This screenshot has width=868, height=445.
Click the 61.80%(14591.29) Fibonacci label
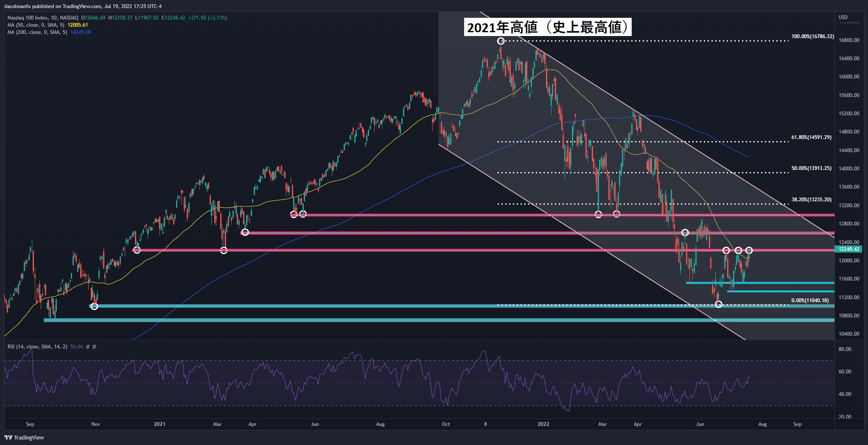[x=811, y=137]
